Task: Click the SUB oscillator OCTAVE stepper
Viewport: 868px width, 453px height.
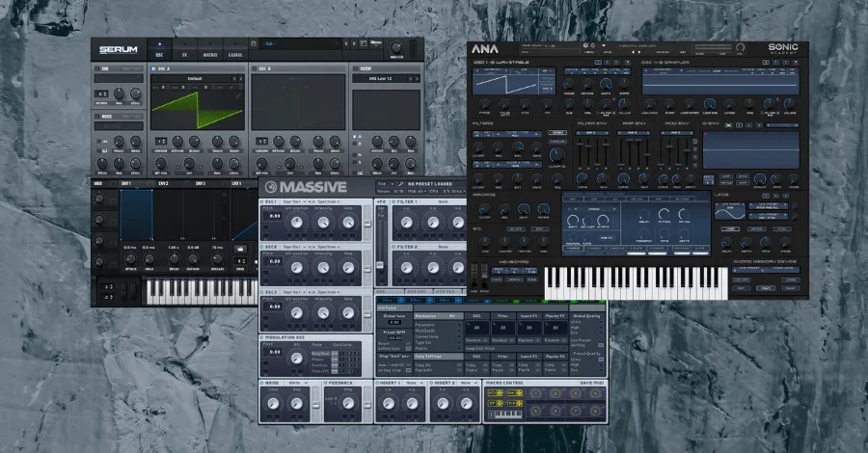Action: 101,93
